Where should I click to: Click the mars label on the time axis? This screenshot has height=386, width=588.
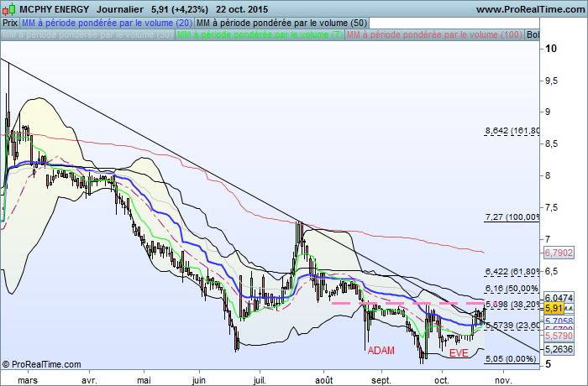(x=28, y=380)
